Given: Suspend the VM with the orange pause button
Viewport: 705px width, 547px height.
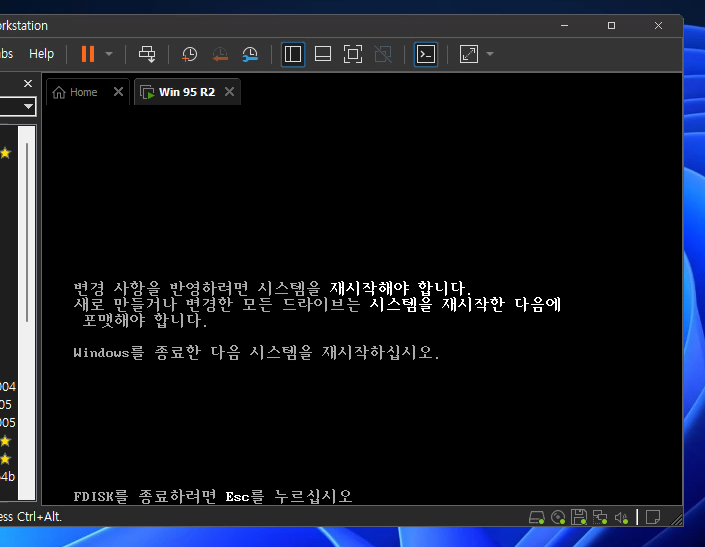Looking at the screenshot, I should (x=88, y=54).
